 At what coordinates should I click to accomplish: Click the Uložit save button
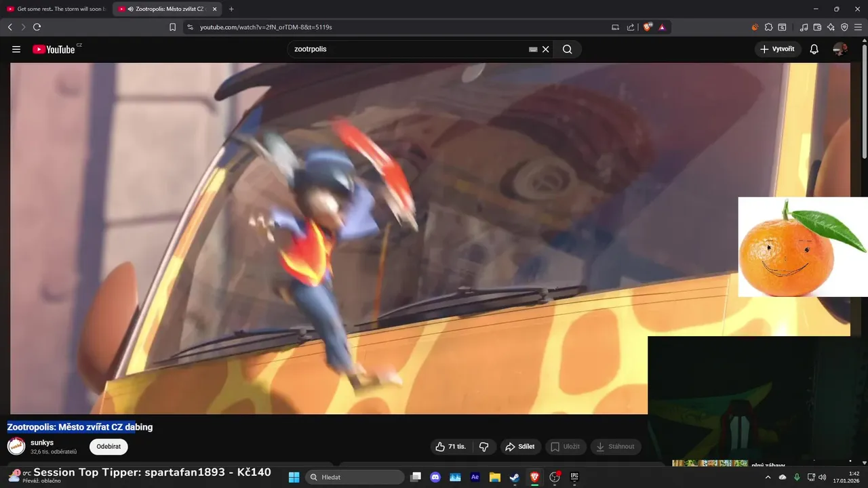566,447
